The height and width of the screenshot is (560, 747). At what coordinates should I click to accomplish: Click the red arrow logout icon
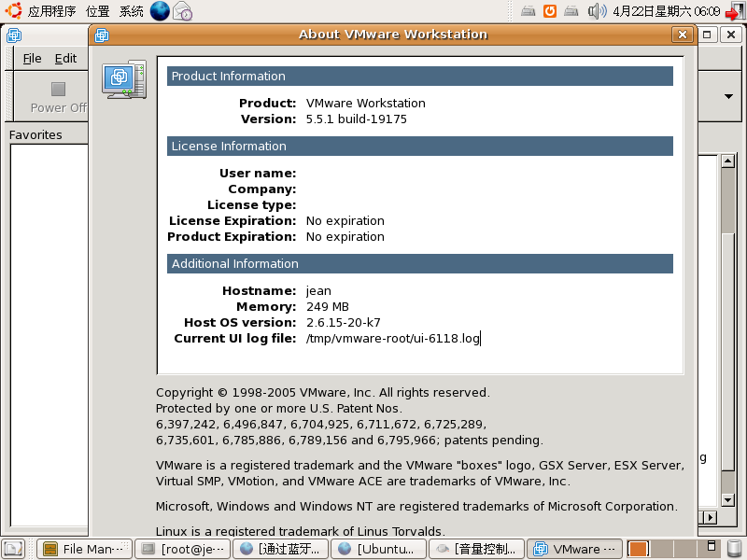(735, 11)
